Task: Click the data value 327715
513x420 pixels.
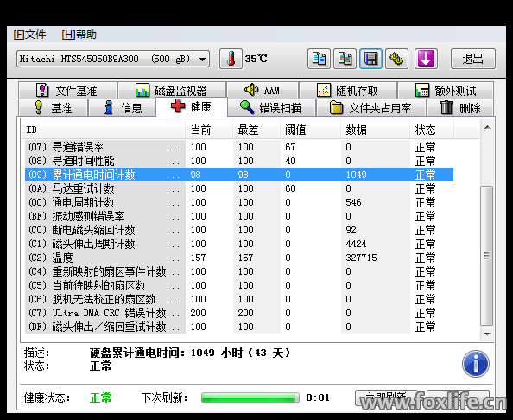Action: [x=361, y=258]
